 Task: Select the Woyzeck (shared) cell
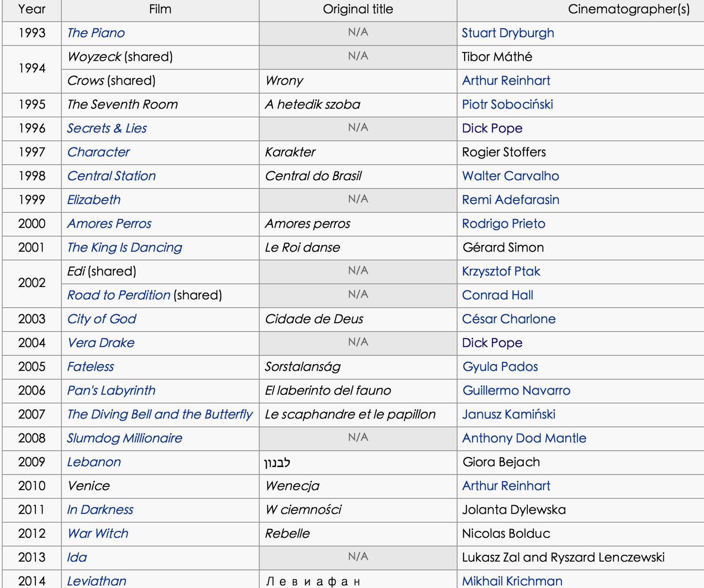160,57
